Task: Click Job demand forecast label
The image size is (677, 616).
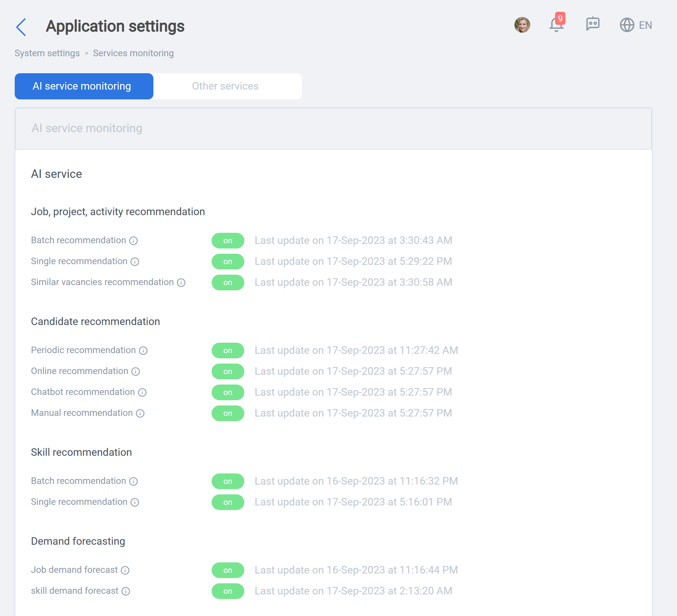Action: 75,570
